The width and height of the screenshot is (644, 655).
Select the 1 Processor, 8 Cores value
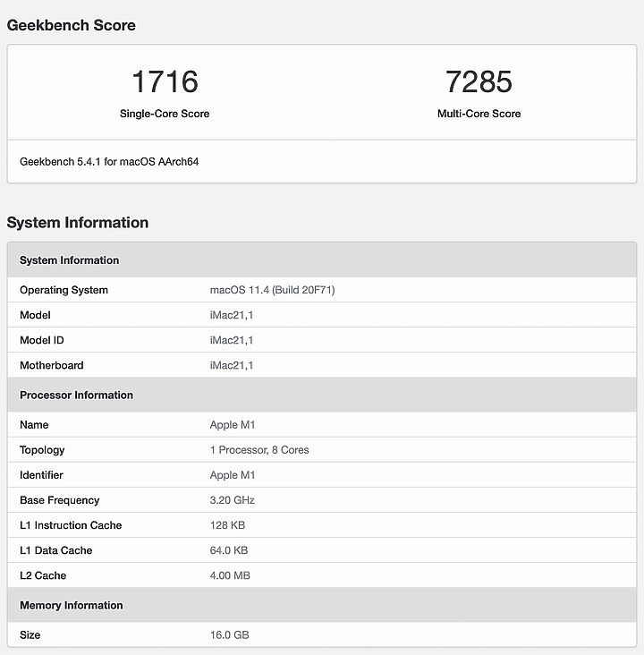pos(259,450)
